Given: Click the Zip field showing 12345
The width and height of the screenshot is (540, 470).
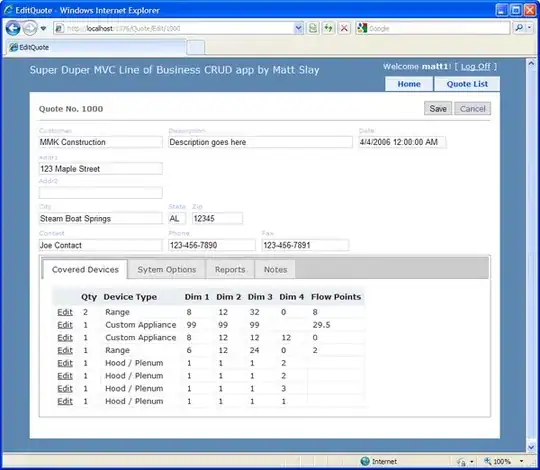Looking at the screenshot, I should coord(217,218).
